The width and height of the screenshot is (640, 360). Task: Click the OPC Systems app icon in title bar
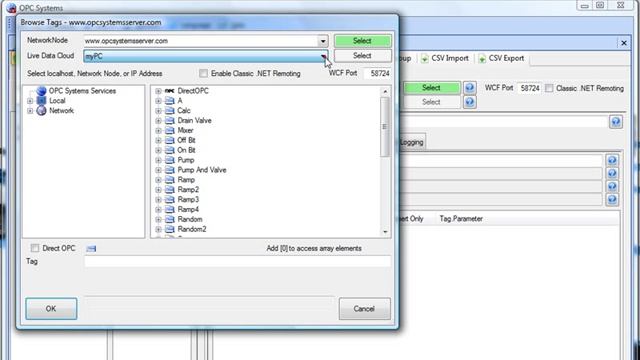(11, 7)
